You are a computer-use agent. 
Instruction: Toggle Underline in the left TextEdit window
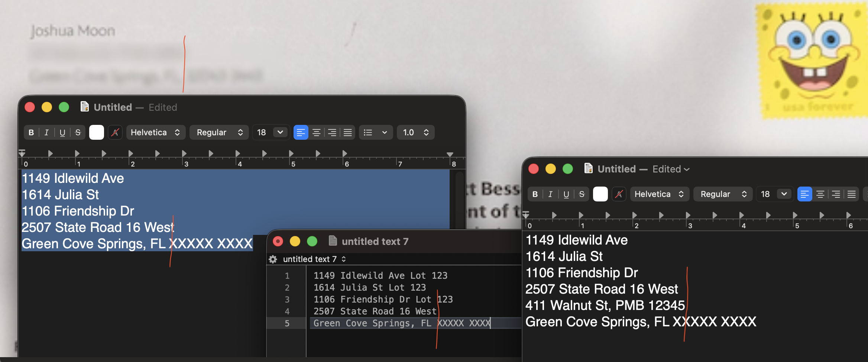tap(62, 133)
